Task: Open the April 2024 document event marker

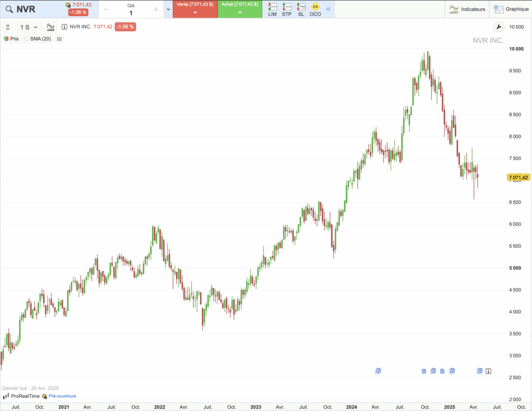Action: [378, 370]
